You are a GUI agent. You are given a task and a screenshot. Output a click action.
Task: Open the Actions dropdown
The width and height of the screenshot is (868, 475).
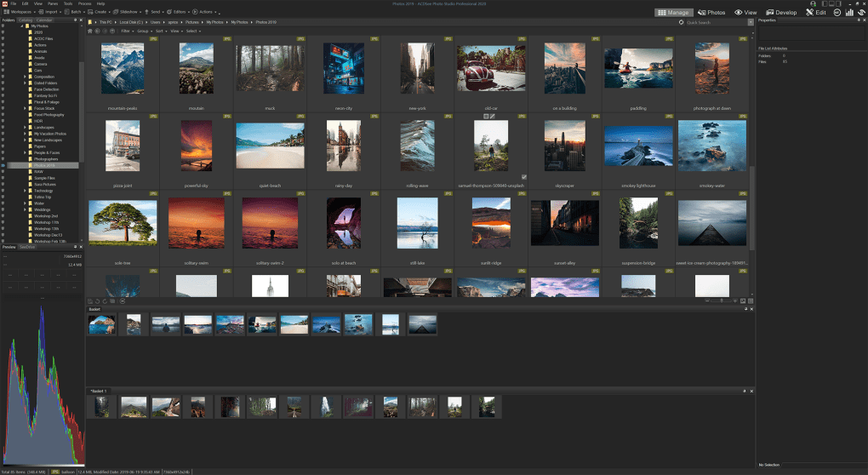click(x=204, y=12)
